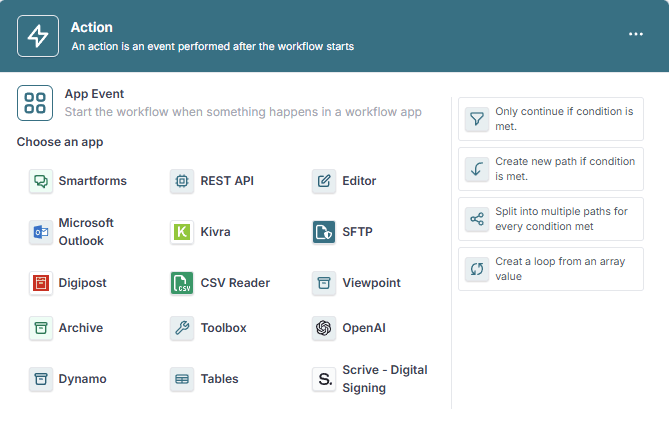The width and height of the screenshot is (669, 421).
Task: Choose 'Split into multiple paths' option
Action: click(x=551, y=219)
